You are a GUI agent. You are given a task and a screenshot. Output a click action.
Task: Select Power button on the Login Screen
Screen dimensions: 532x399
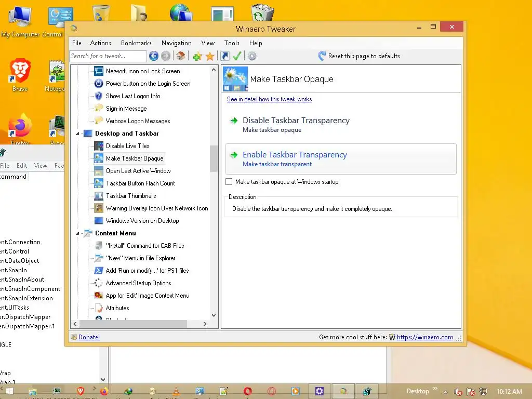[x=148, y=84]
